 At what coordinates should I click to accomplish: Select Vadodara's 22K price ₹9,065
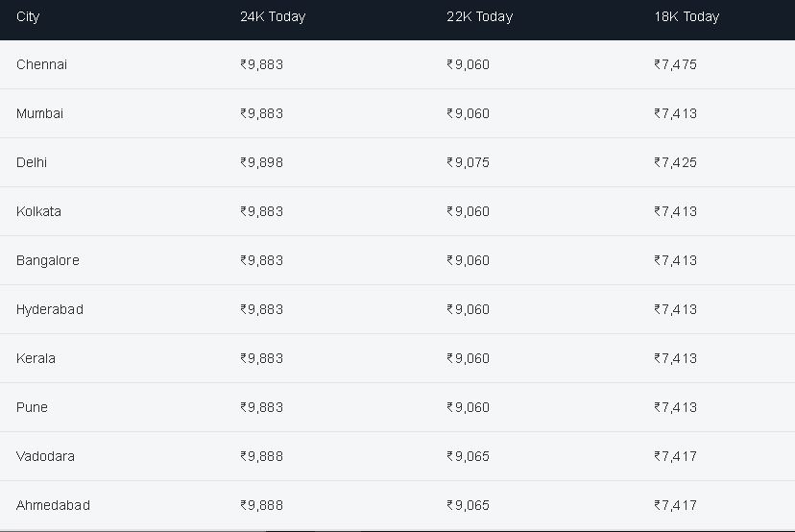(x=468, y=456)
